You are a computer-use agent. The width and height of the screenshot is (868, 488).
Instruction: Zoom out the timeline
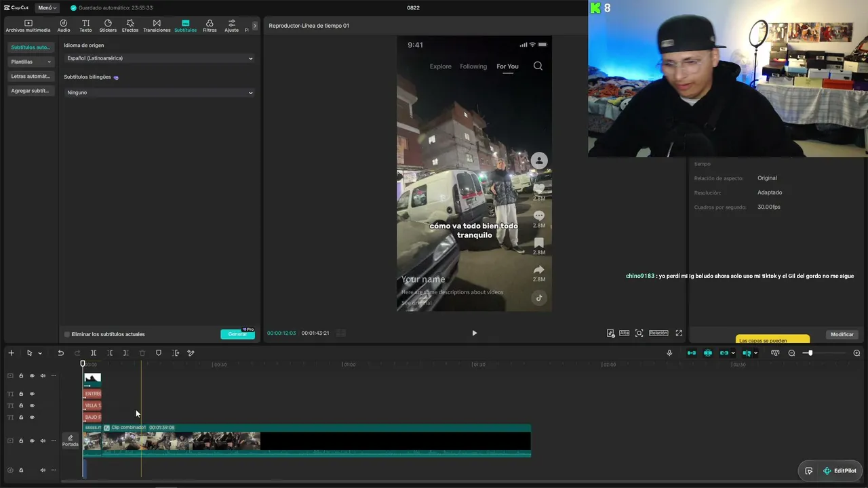(x=791, y=353)
